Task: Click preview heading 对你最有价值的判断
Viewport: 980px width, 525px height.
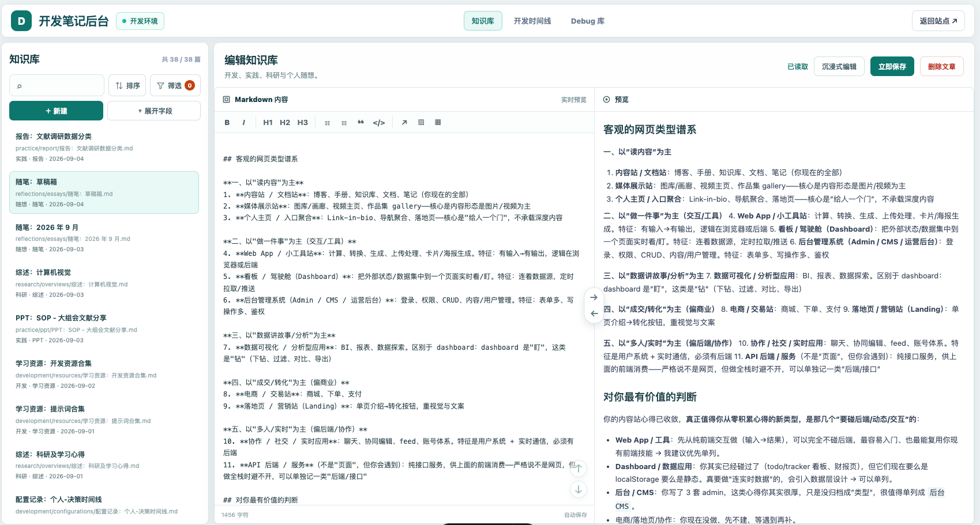Action: [649, 397]
